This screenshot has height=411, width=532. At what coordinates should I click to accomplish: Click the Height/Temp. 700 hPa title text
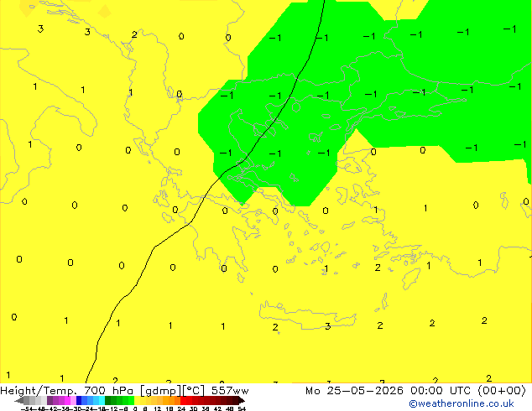click(68, 391)
